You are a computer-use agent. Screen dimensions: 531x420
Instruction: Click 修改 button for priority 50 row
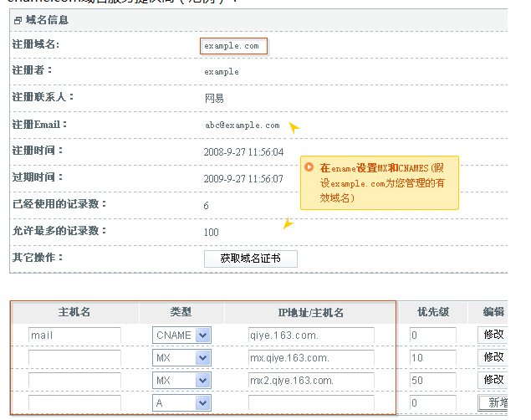point(493,381)
